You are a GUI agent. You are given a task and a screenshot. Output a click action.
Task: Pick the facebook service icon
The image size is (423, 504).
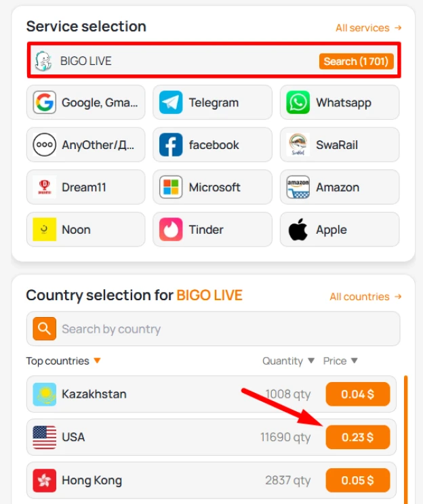171,145
